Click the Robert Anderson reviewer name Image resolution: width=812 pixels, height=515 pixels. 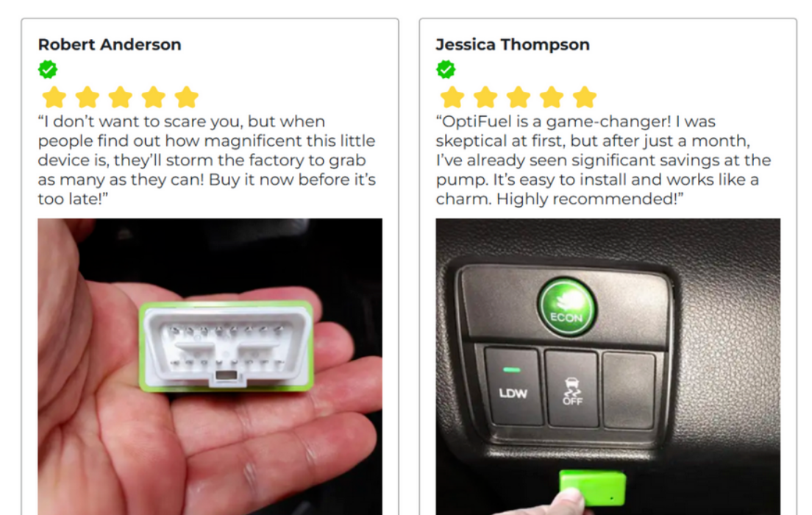[x=110, y=45]
